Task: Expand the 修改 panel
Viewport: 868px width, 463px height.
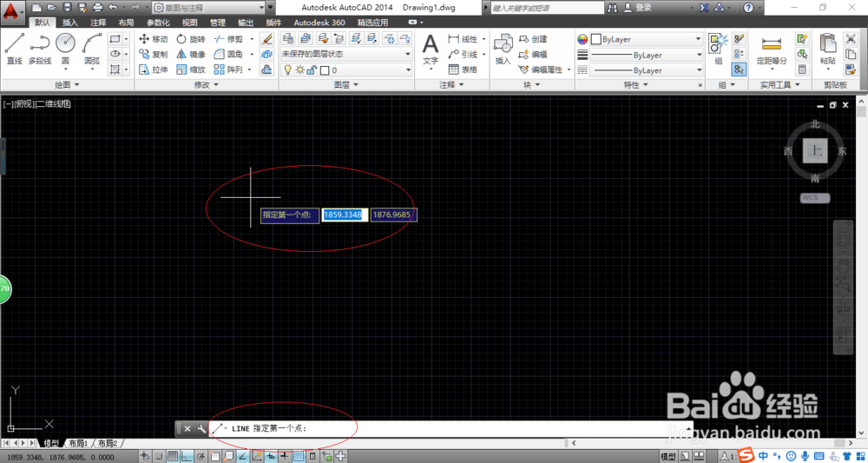Action: tap(207, 85)
